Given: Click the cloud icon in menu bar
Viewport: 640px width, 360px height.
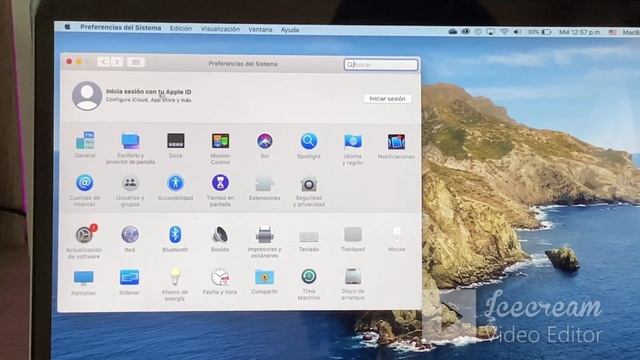Looking at the screenshot, I should (453, 31).
